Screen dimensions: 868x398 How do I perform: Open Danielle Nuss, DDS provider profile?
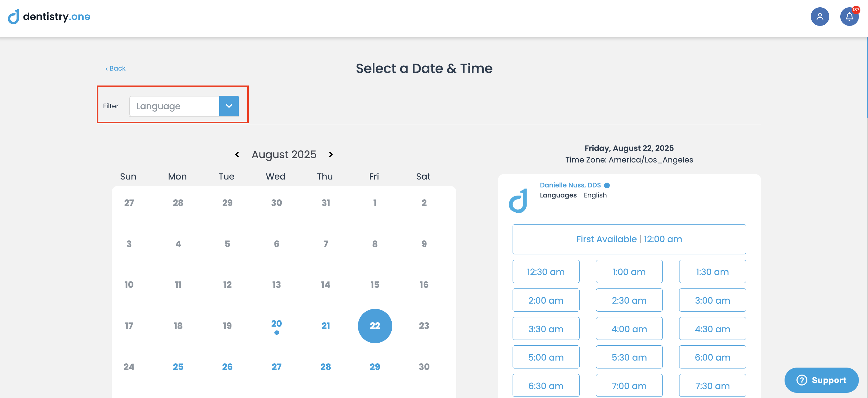tap(570, 185)
